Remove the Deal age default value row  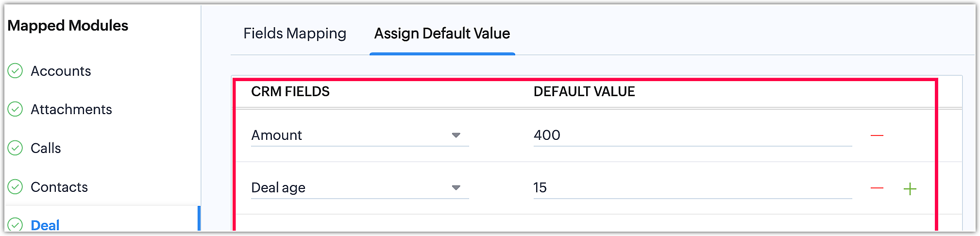click(x=877, y=188)
